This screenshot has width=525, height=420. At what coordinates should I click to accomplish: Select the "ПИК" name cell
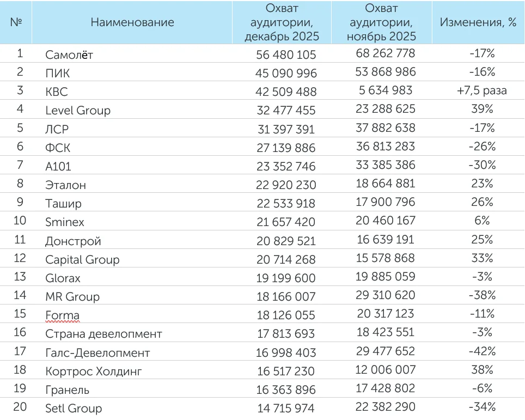coord(58,73)
